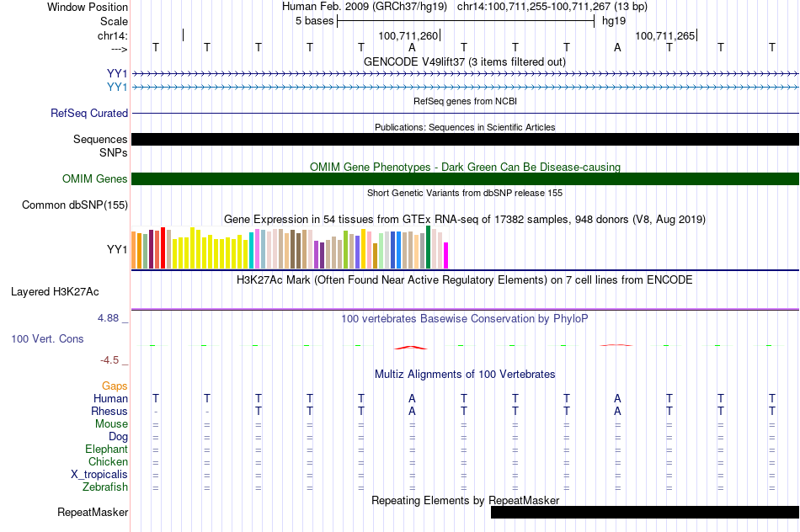Select the Mouse species row label
The image size is (800, 532).
tap(111, 424)
